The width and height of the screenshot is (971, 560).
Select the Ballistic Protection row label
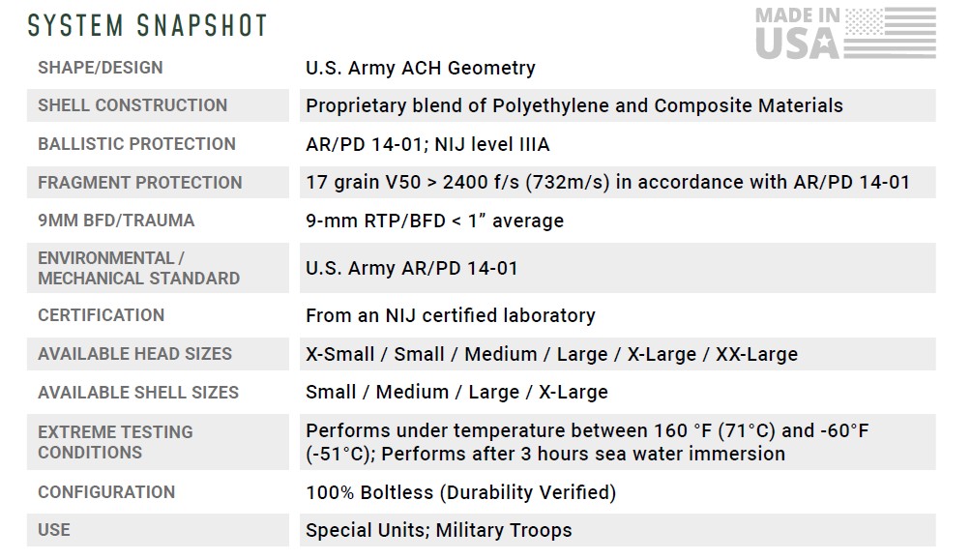136,144
